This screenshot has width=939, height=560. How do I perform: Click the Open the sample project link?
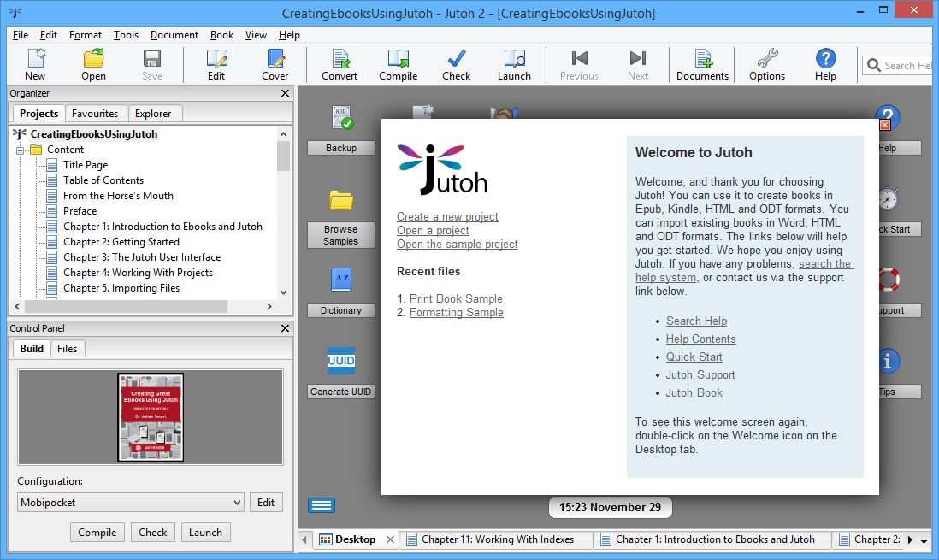(x=458, y=245)
